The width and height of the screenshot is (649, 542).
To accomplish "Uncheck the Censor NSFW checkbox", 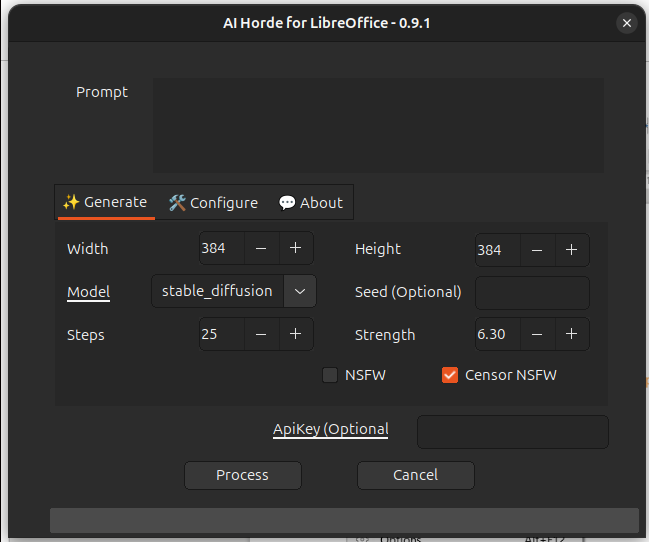I will coord(450,376).
